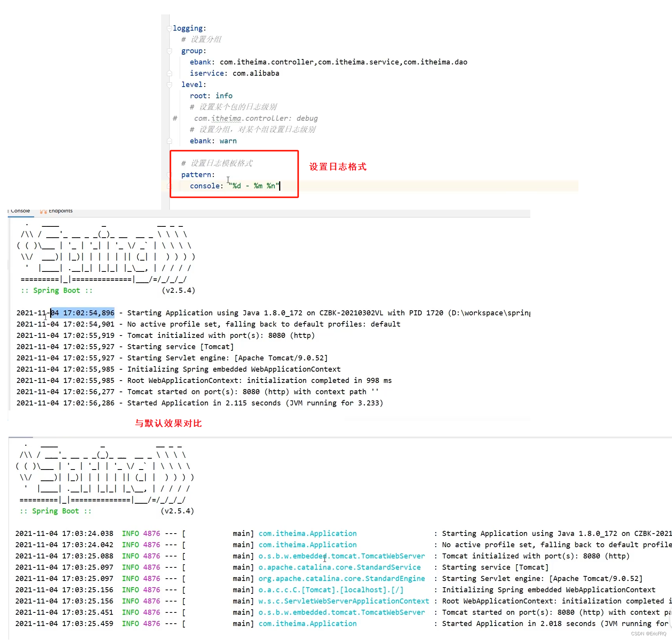
Task: Click fold end marker beside ebank: warn
Action: [169, 141]
